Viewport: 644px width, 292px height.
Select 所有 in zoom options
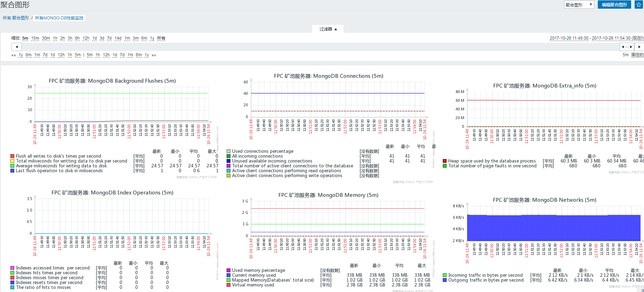point(161,38)
